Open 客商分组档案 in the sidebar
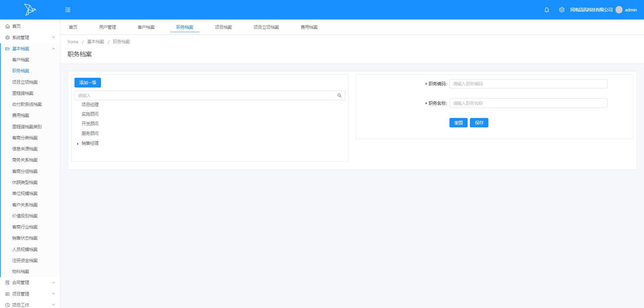Image resolution: width=644 pixels, height=308 pixels. 25,171
